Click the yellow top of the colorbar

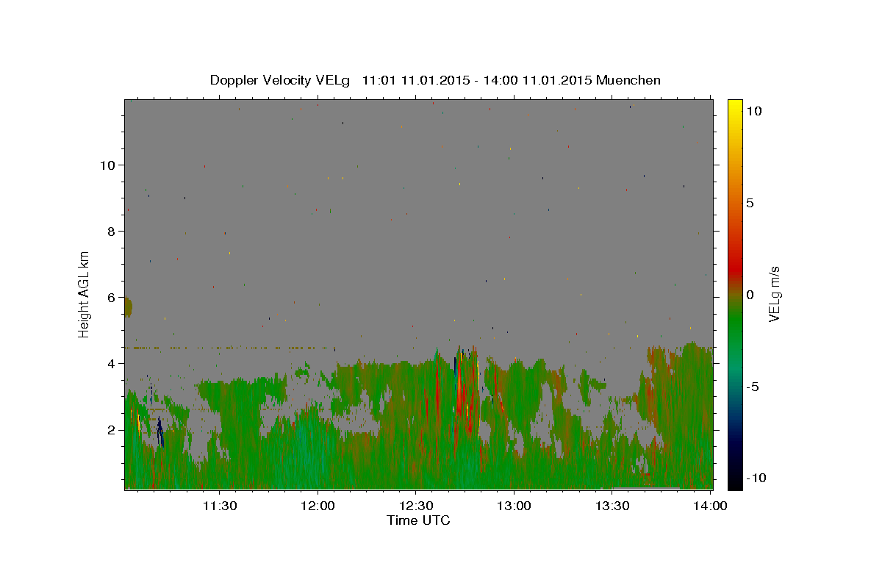click(x=734, y=107)
